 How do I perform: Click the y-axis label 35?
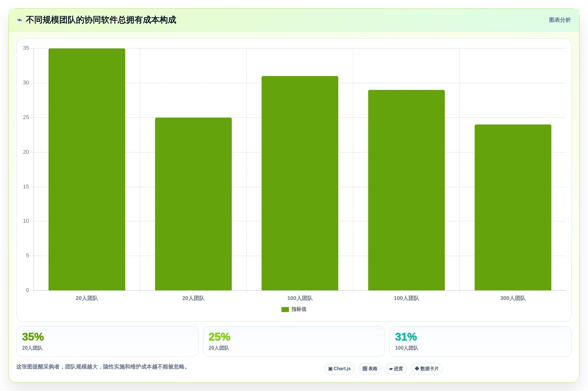[26, 48]
